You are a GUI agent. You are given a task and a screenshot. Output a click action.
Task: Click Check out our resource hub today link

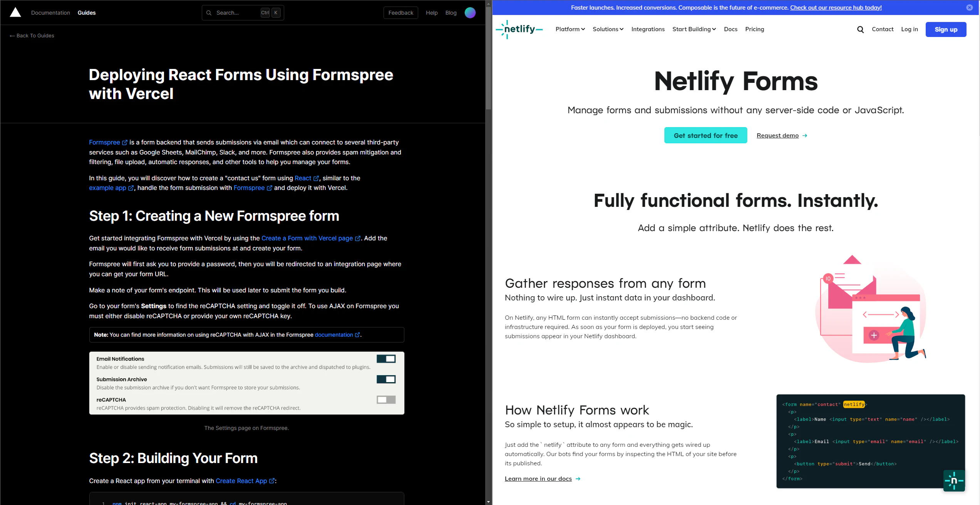tap(836, 7)
